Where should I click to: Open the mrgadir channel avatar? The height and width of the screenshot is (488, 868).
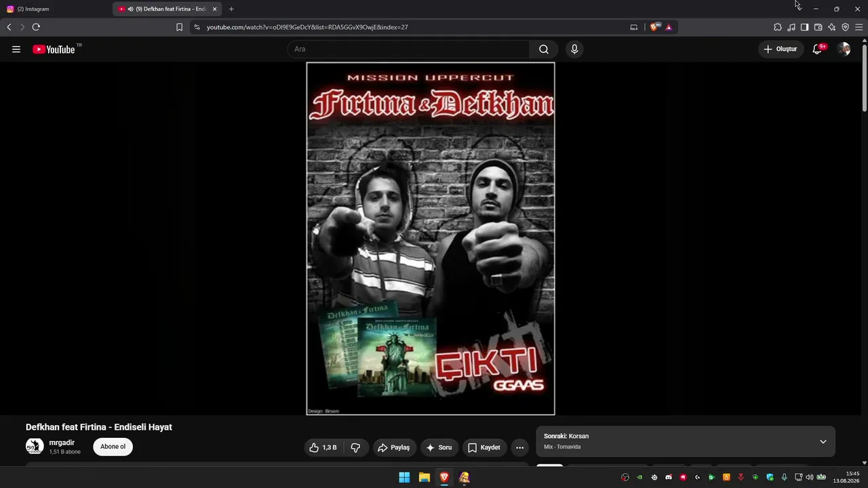click(35, 447)
